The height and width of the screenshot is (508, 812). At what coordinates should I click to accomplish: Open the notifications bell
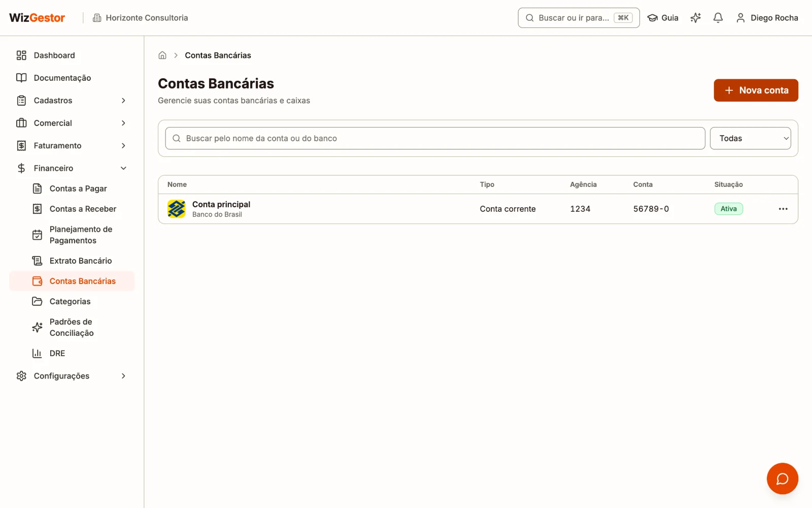click(x=718, y=18)
